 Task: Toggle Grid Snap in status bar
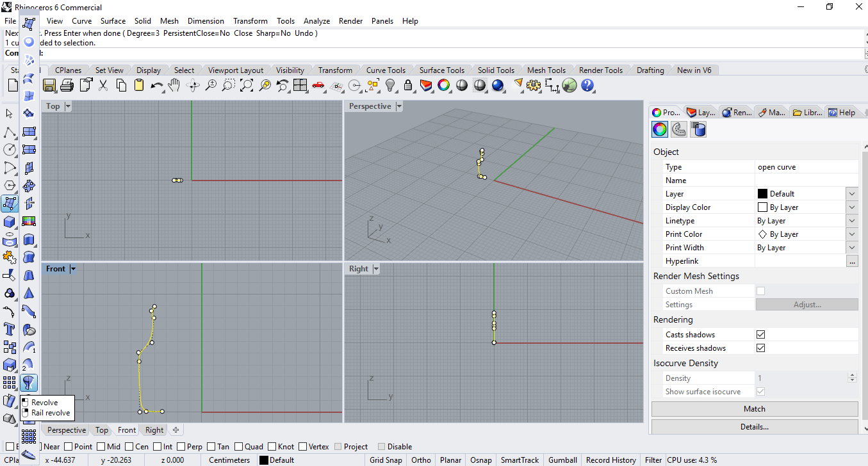386,460
